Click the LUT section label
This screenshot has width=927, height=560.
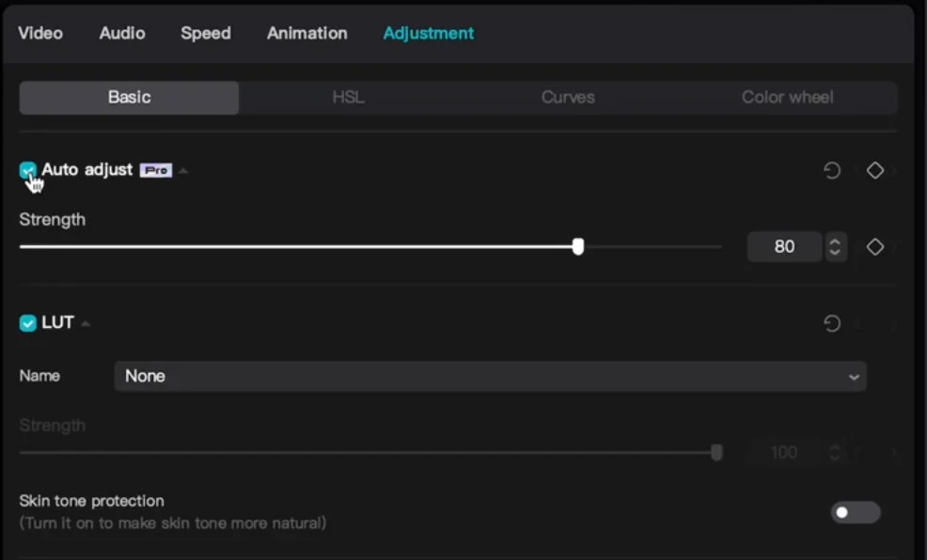point(58,322)
